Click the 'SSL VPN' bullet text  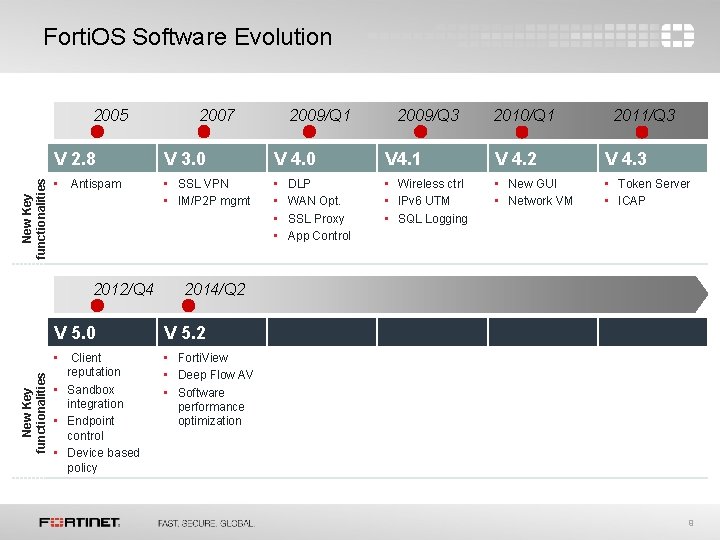[203, 184]
